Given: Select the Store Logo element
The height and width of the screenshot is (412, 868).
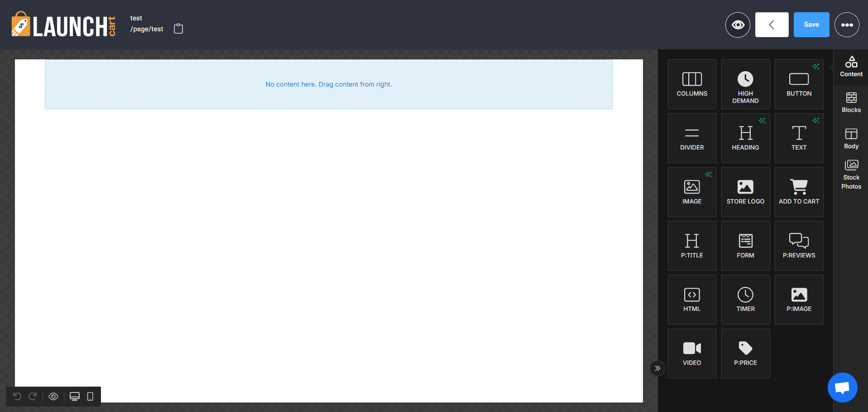Looking at the screenshot, I should tap(745, 192).
